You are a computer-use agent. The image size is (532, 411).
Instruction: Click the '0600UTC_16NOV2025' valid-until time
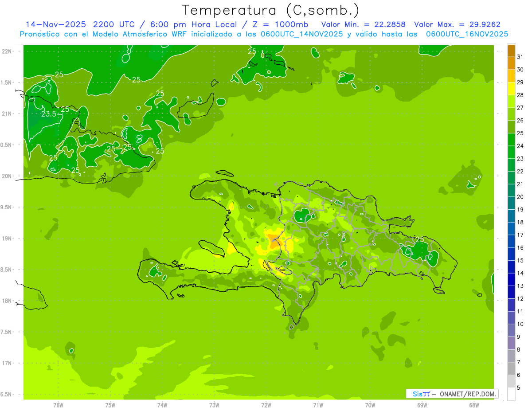[467, 34]
